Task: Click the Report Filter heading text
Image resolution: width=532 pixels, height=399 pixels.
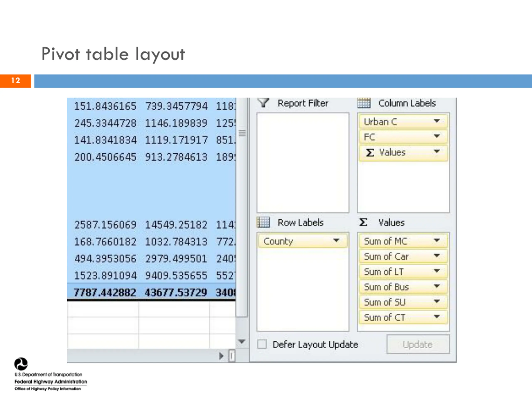Action: tap(303, 103)
